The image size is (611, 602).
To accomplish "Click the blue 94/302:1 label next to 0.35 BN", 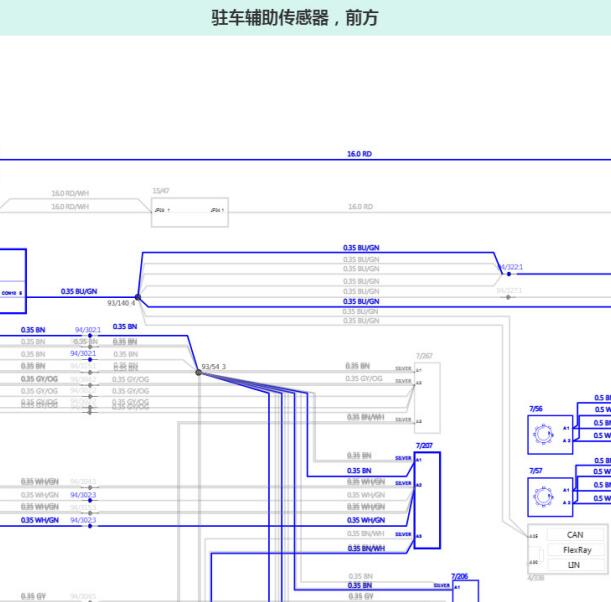I will click(x=88, y=330).
